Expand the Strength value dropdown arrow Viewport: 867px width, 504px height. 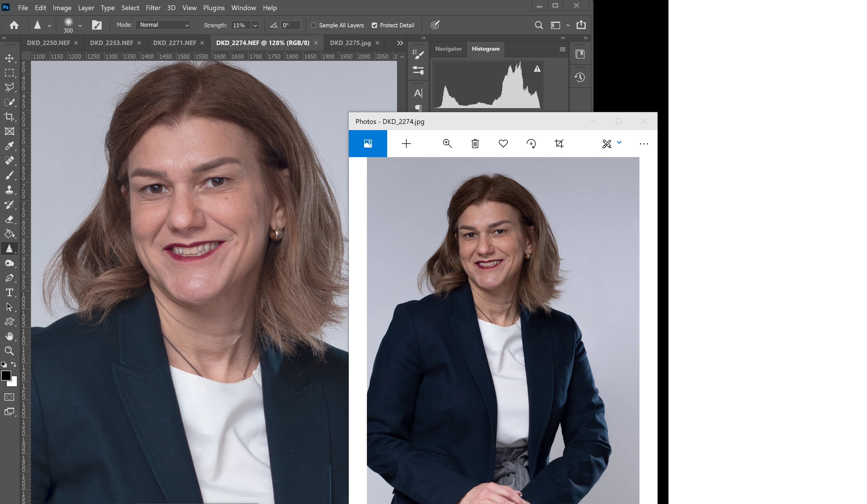click(x=255, y=25)
